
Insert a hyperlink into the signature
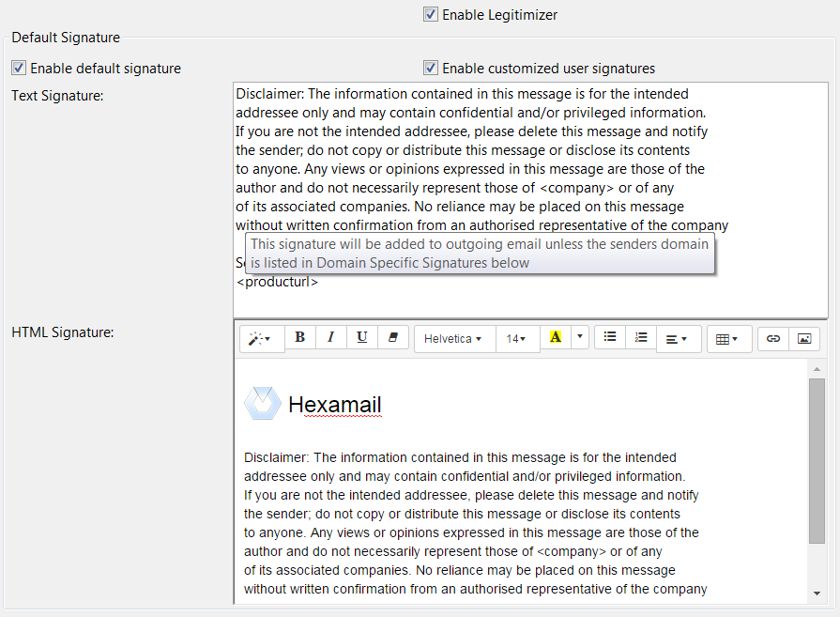pos(773,339)
